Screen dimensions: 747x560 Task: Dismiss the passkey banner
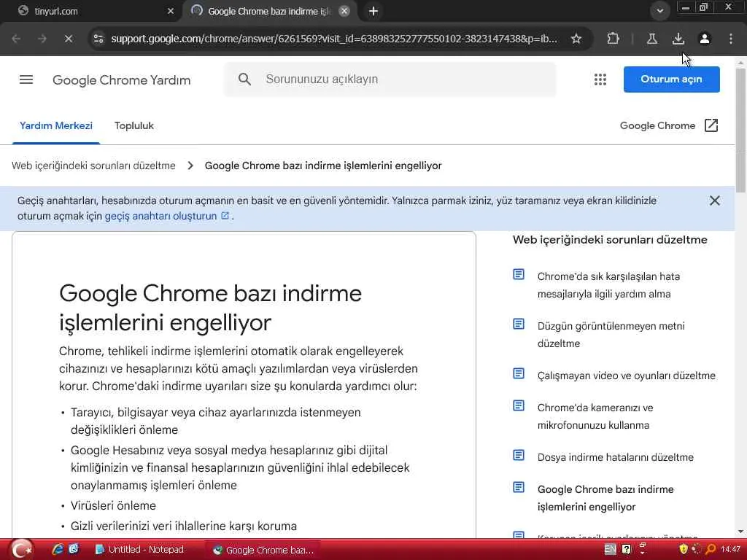pos(714,201)
